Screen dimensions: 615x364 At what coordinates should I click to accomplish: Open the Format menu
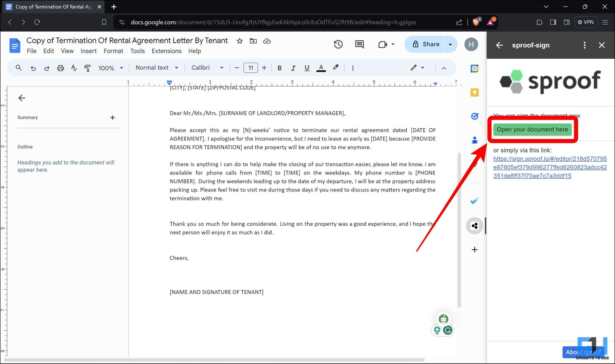113,51
